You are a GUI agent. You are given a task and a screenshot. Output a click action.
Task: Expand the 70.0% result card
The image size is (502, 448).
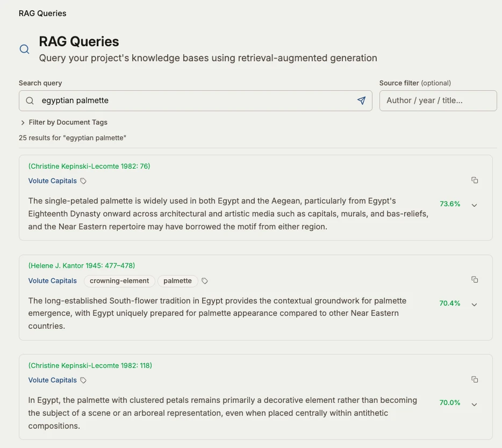click(475, 404)
